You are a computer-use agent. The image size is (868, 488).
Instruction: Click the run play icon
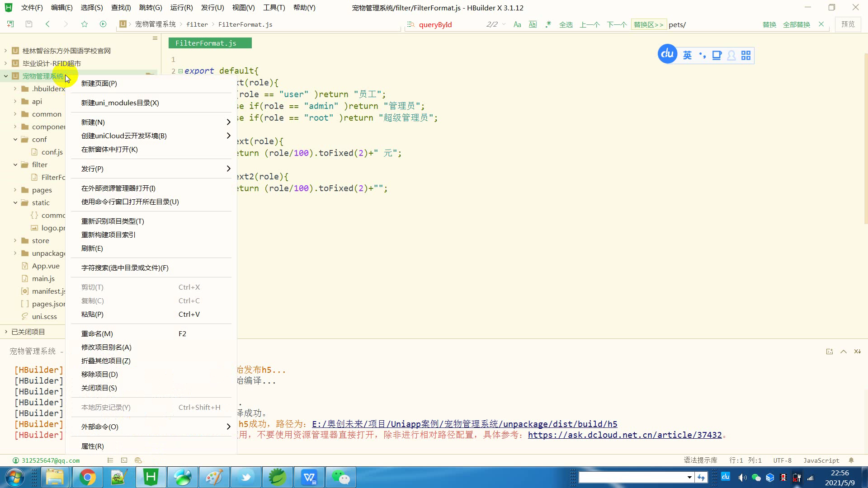pyautogui.click(x=103, y=24)
